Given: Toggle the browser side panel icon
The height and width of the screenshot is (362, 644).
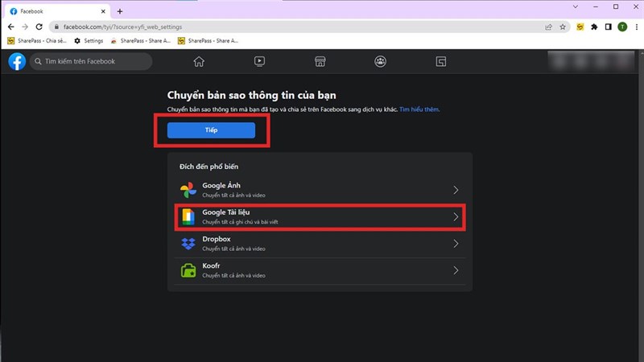Looking at the screenshot, I should coord(609,27).
